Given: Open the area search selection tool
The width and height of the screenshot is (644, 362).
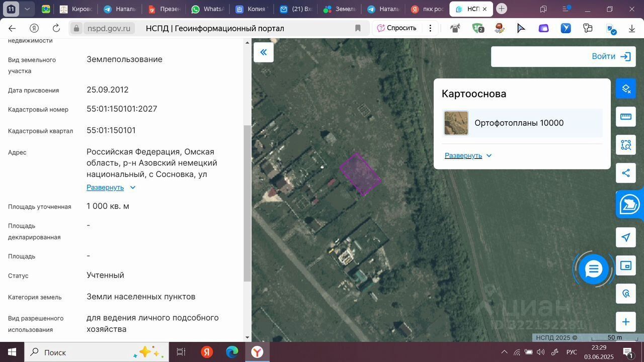Looking at the screenshot, I should click(x=626, y=145).
